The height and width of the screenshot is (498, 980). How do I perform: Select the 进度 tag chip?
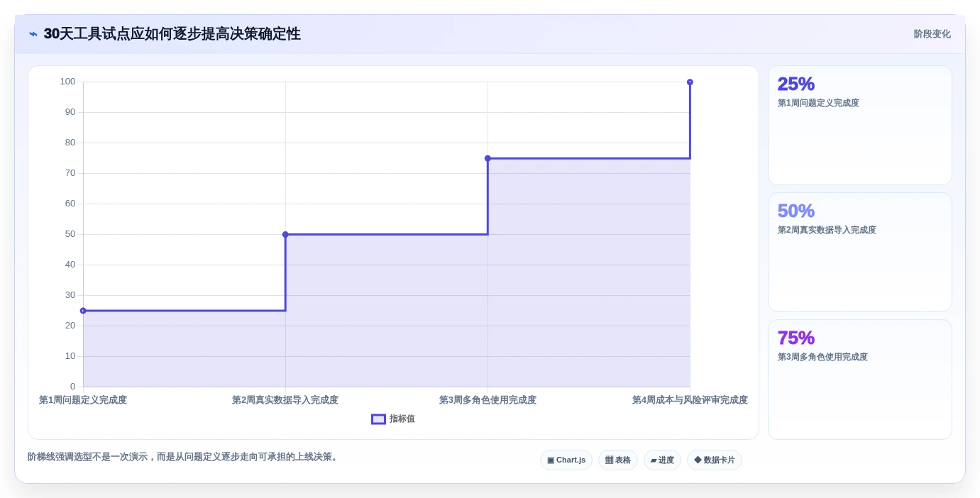pos(662,460)
